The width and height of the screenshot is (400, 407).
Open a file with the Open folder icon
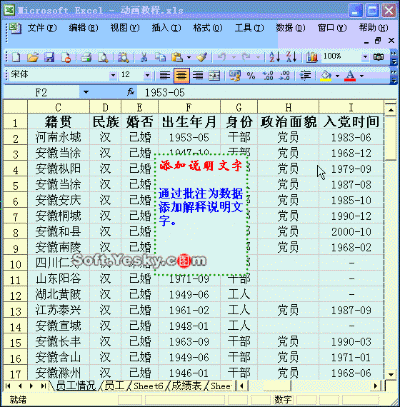[x=33, y=57]
